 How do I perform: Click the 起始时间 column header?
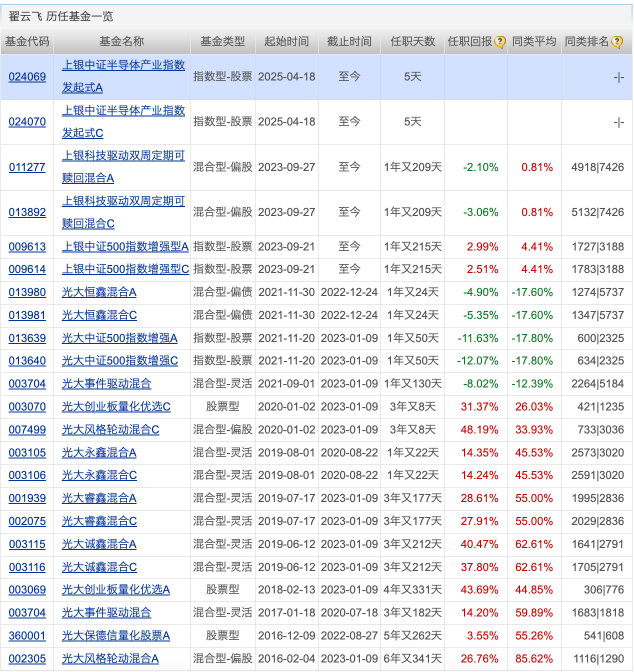[x=286, y=41]
